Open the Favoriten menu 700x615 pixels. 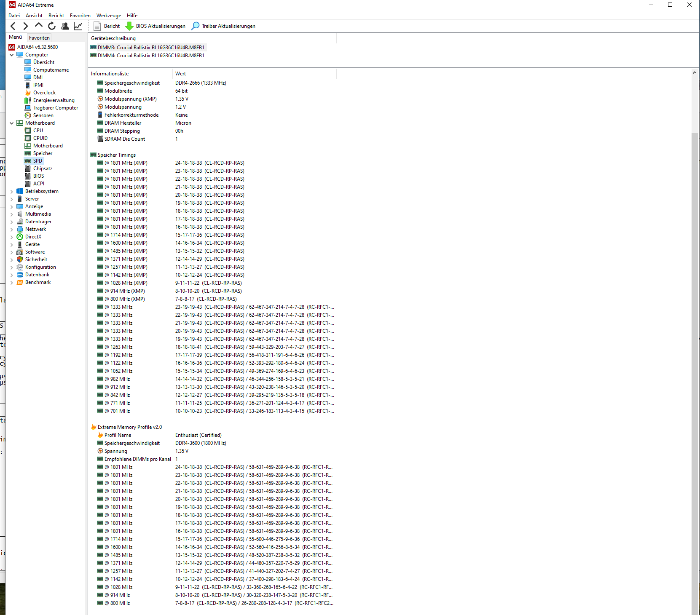click(x=80, y=16)
